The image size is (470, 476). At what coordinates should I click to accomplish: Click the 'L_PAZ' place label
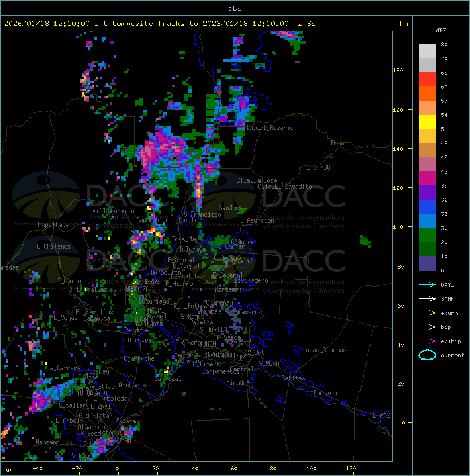pos(381,416)
